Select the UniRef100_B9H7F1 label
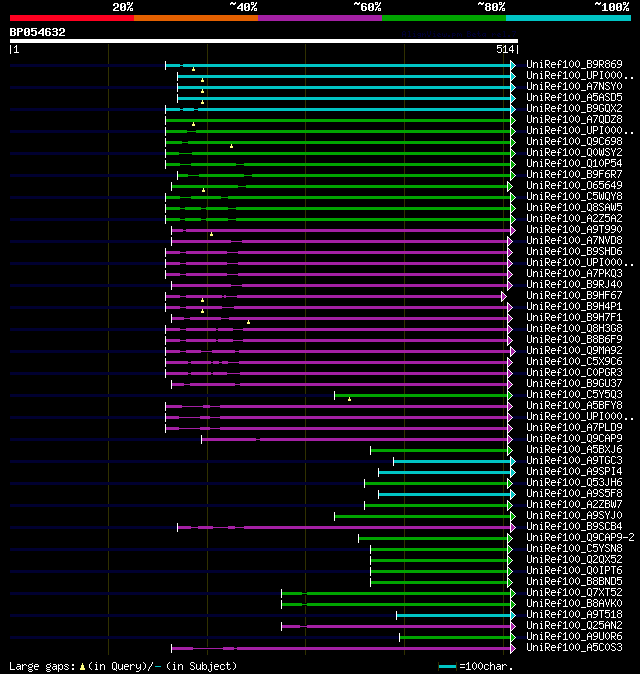 tap(574, 318)
